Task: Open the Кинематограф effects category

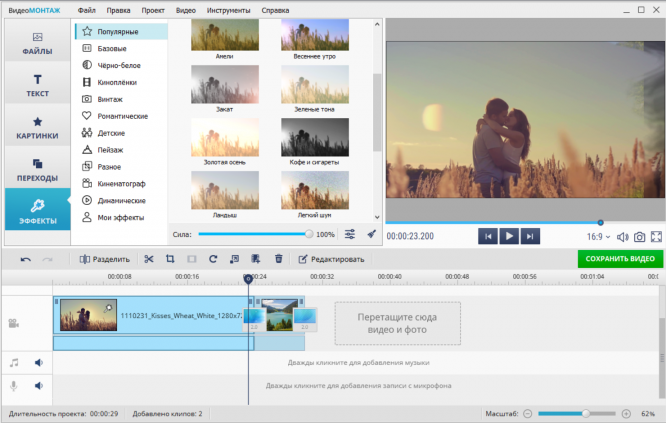Action: [122, 183]
